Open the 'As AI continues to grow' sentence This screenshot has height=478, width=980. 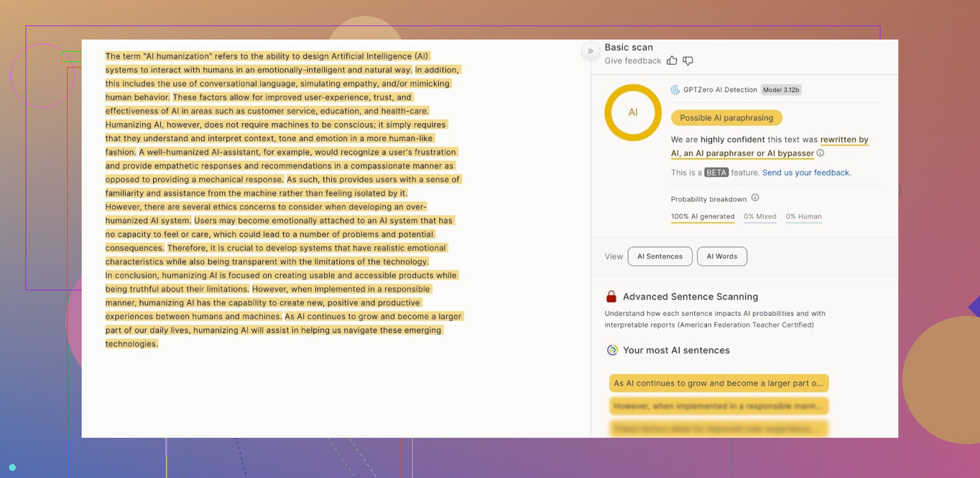[718, 384]
